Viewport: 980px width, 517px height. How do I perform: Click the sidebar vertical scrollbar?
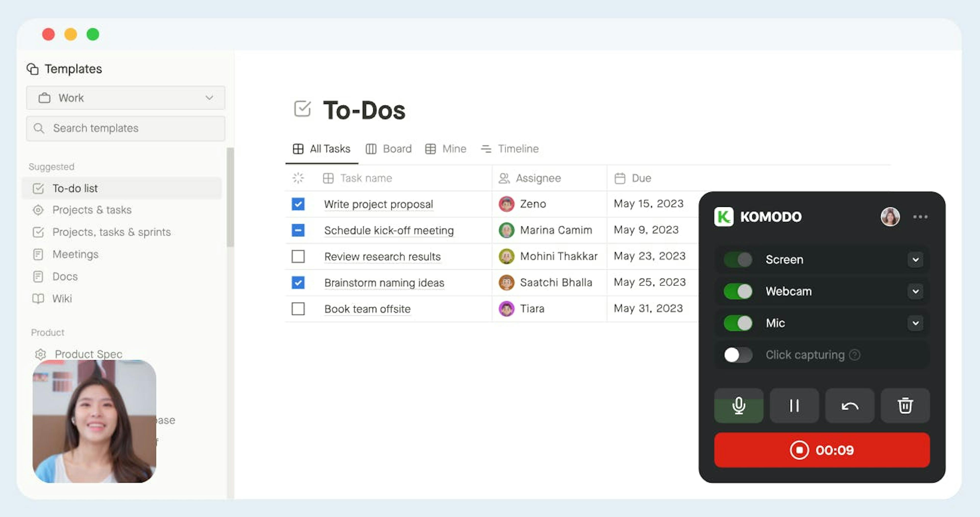[x=230, y=197]
